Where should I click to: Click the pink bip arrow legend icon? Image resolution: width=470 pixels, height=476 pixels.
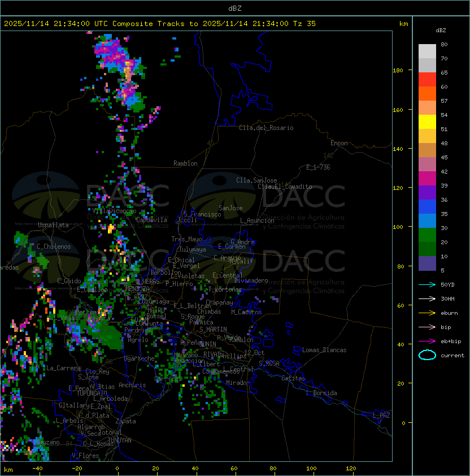[427, 327]
